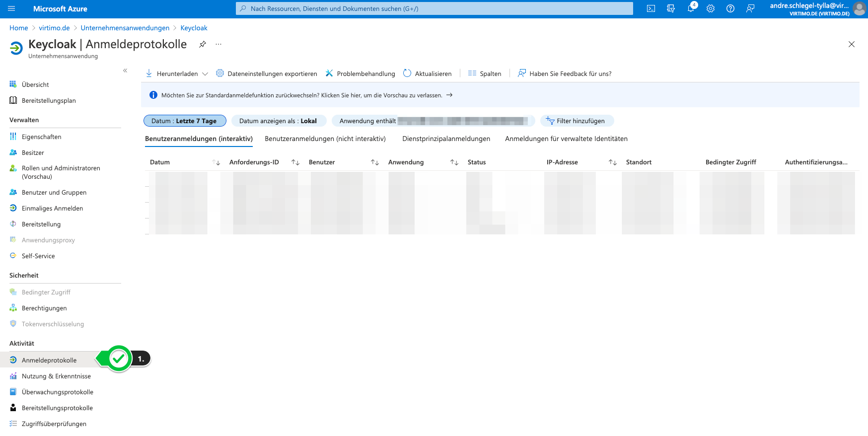Screen dimensions: 868x436
Task: Click the user account avatar
Action: click(859, 8)
